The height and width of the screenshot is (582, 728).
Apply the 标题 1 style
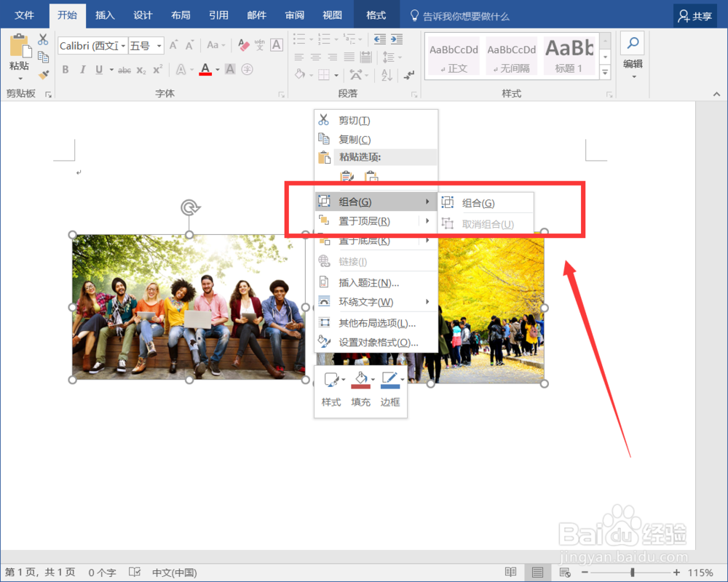[x=569, y=56]
